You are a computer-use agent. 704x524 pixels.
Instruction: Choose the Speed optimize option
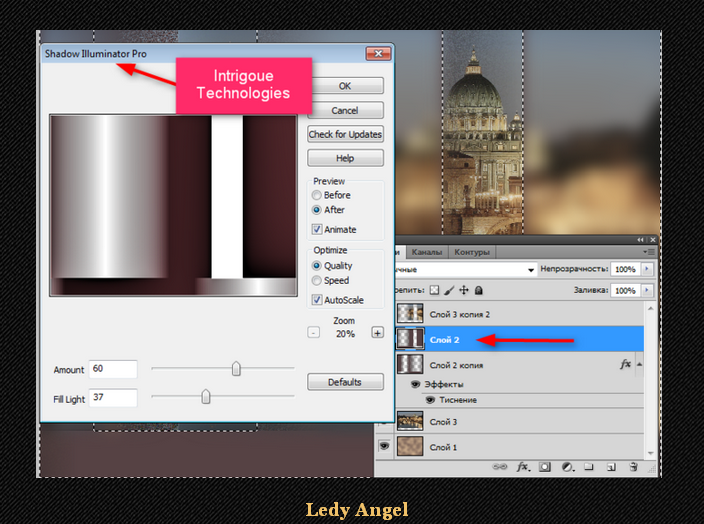click(x=317, y=281)
